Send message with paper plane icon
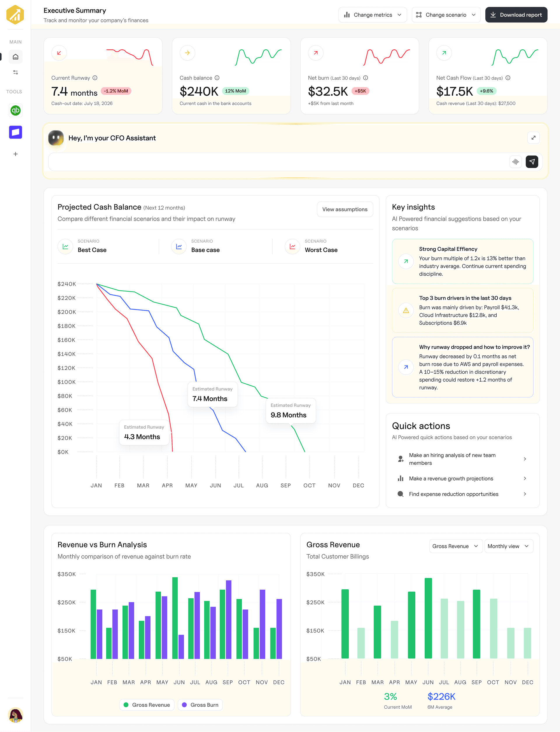Viewport: 560px width, 732px height. point(532,162)
